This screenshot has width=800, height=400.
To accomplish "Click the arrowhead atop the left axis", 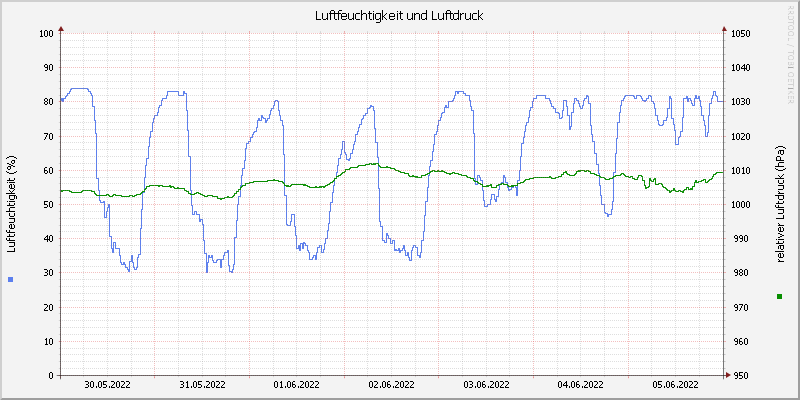I will point(61,29).
